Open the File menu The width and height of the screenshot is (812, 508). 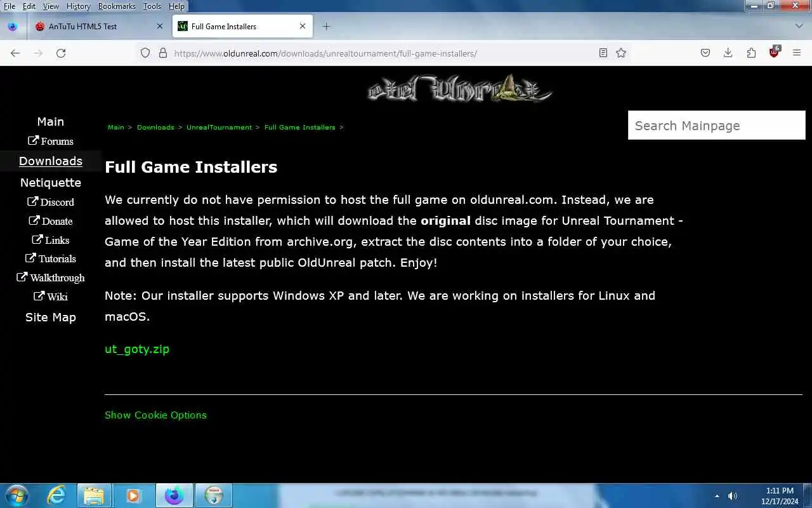pyautogui.click(x=10, y=6)
